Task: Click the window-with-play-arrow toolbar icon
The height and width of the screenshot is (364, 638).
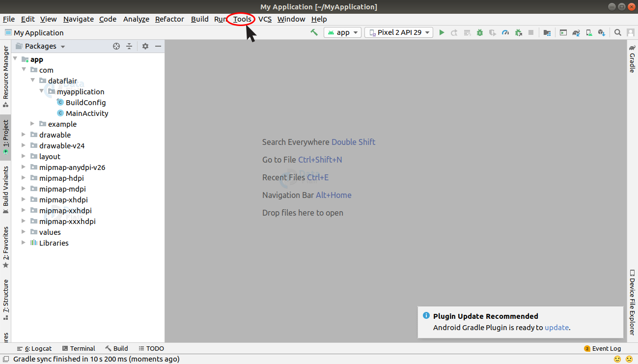Action: 563,32
